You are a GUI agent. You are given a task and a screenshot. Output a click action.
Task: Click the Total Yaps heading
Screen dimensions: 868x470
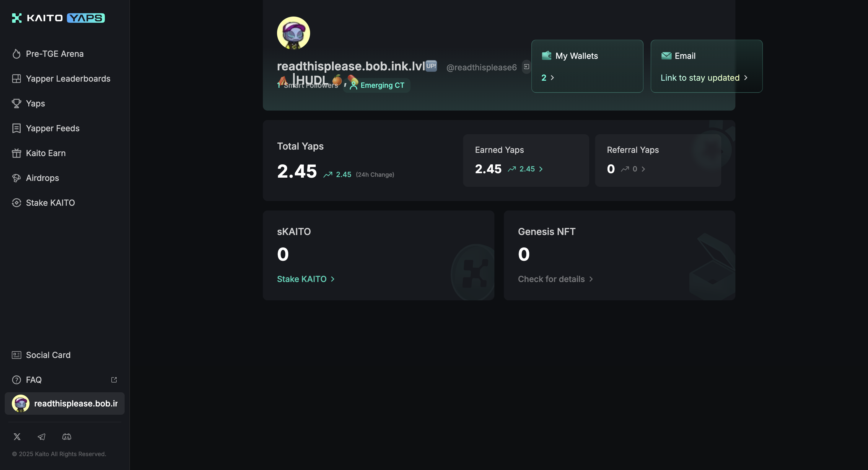coord(300,146)
